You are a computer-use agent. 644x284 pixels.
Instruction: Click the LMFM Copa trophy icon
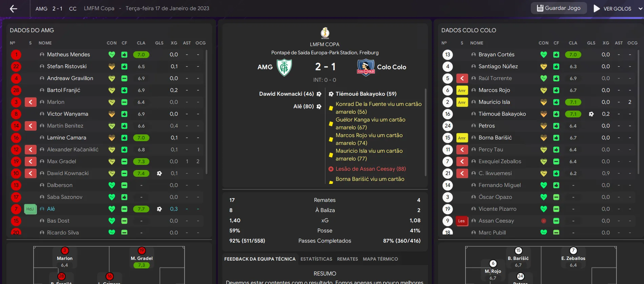click(x=325, y=33)
